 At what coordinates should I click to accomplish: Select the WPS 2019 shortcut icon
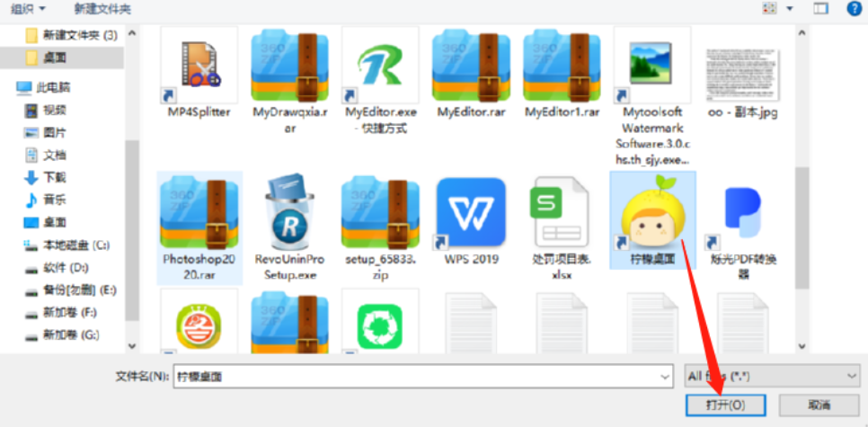pos(471,211)
